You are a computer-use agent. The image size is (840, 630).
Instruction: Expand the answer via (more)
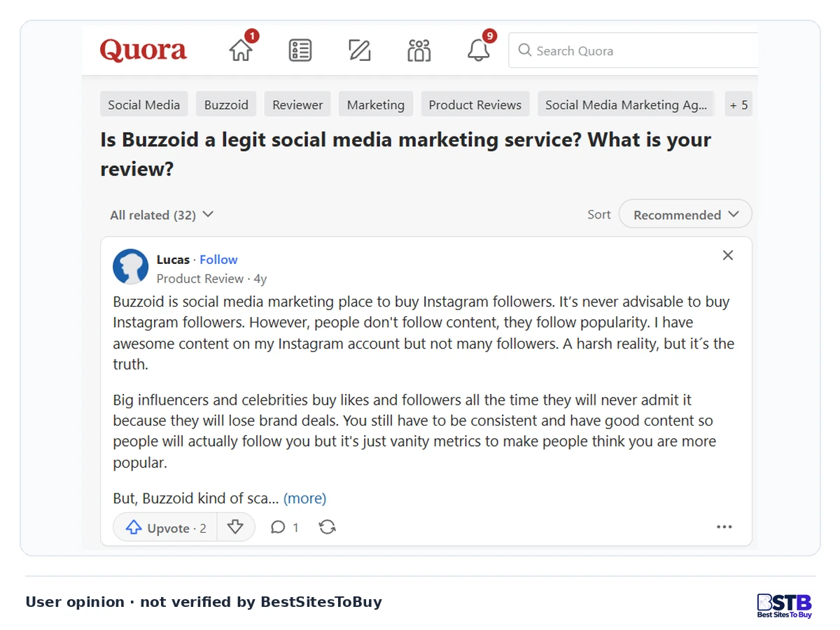point(304,498)
